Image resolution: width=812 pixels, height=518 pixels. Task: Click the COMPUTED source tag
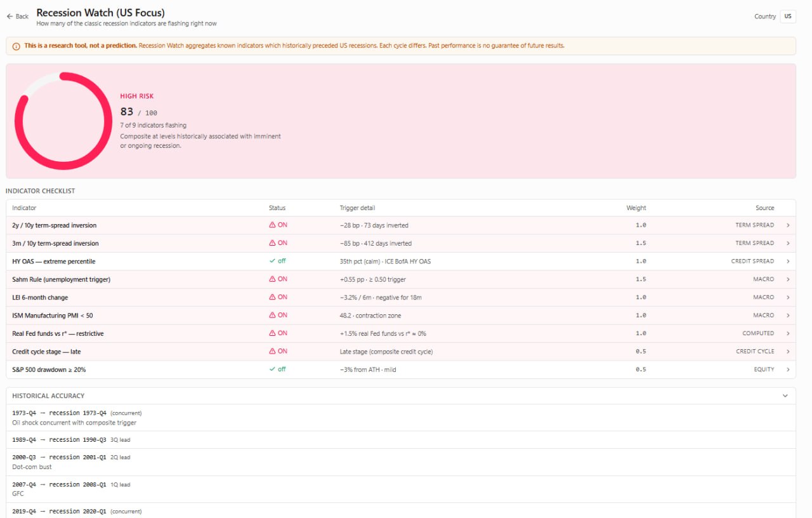point(758,333)
